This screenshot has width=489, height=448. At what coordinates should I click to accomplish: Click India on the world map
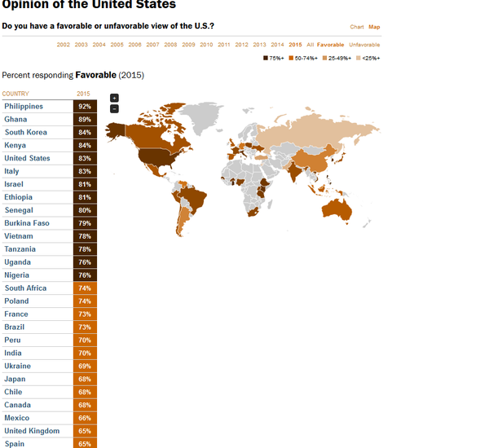(x=295, y=172)
